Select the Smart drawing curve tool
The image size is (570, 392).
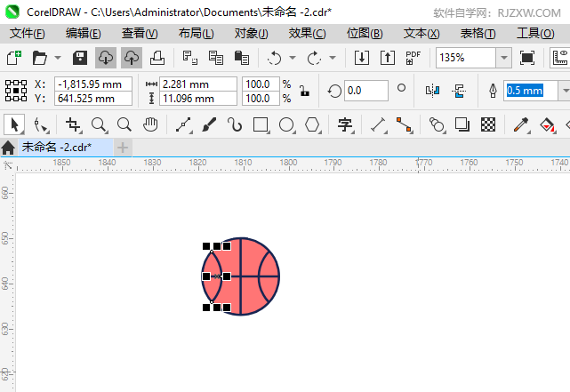(x=235, y=124)
